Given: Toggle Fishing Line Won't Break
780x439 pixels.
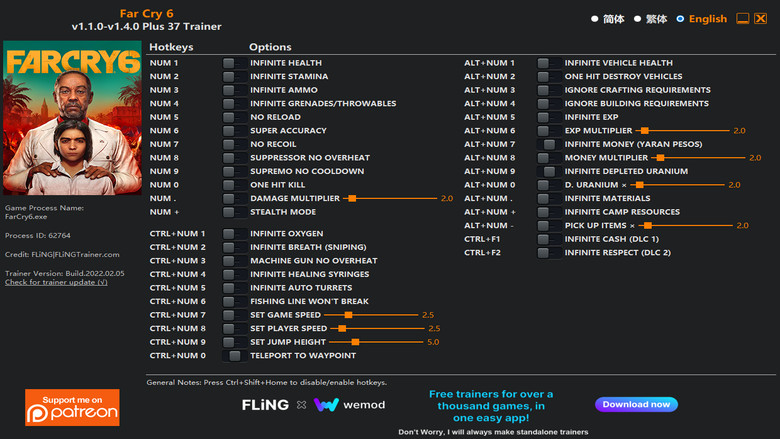Looking at the screenshot, I should click(x=234, y=301).
